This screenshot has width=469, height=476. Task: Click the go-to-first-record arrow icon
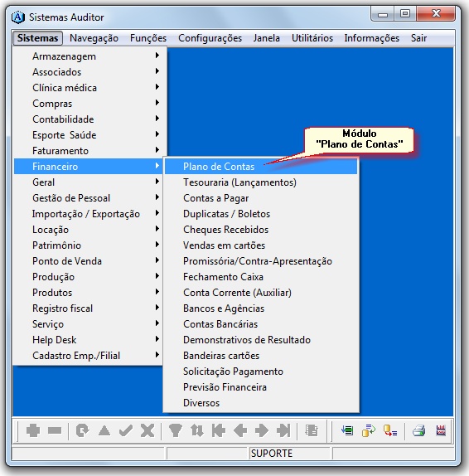[219, 430]
